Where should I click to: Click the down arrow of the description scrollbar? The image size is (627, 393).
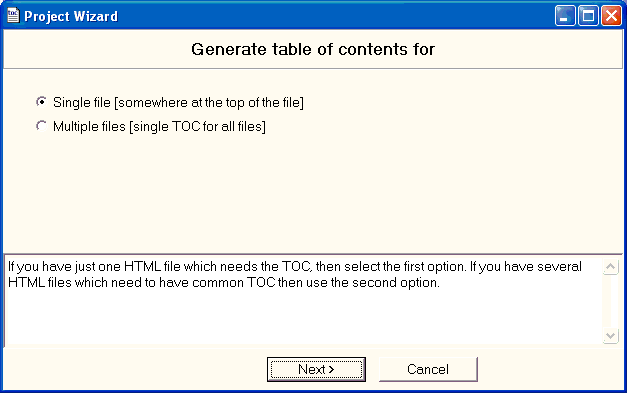[611, 335]
